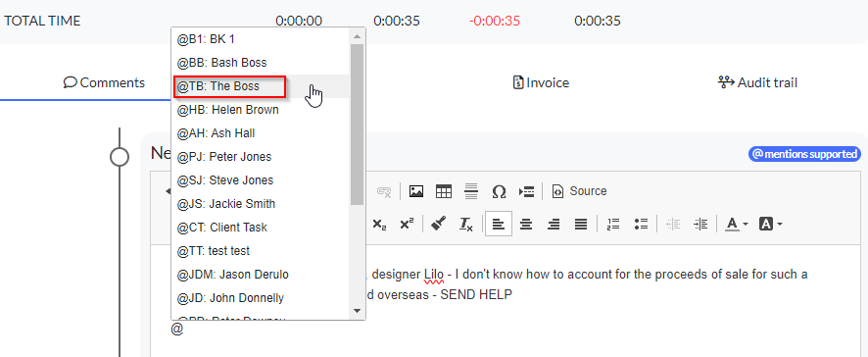Mention @HB: Helen Brown
The image size is (868, 357).
click(261, 110)
